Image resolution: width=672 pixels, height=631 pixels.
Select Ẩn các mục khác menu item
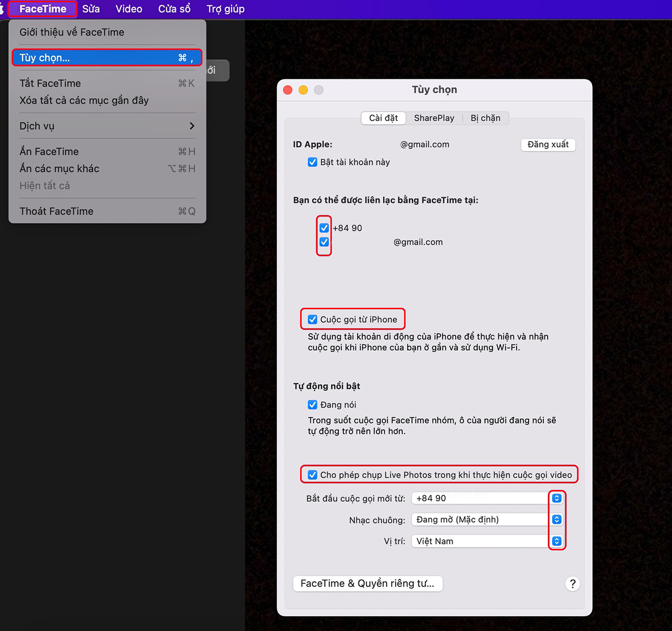[107, 169]
